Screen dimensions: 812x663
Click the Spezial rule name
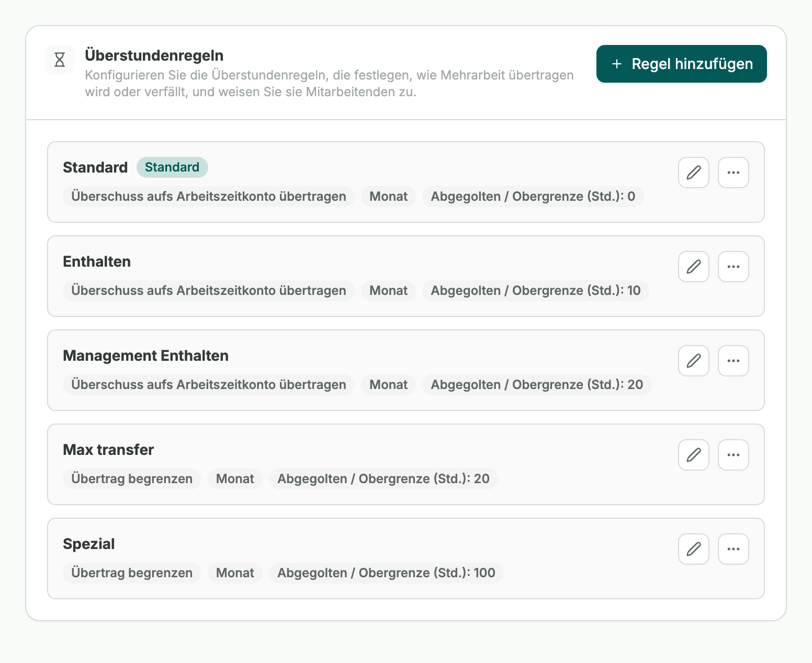89,544
